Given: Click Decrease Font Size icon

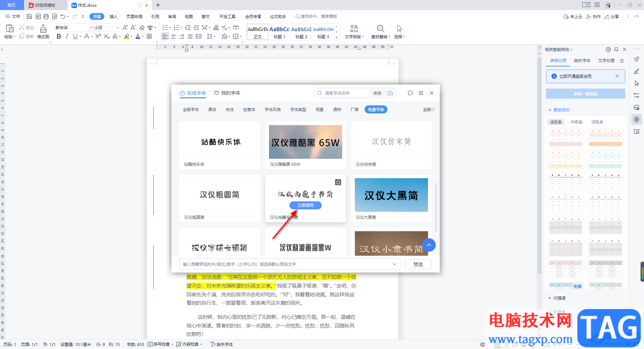Looking at the screenshot, I should coord(133,28).
